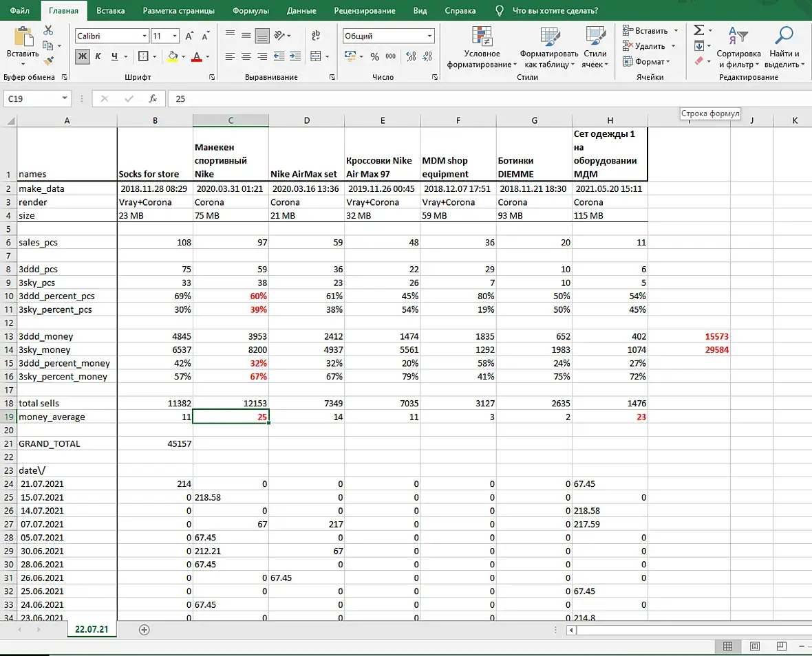812x656 pixels.
Task: Switch to the Вставка tab
Action: point(110,10)
